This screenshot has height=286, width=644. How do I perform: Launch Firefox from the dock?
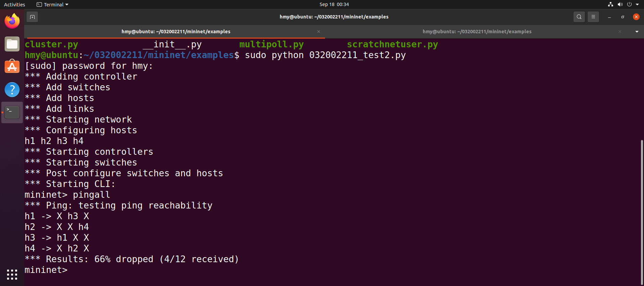(x=12, y=21)
